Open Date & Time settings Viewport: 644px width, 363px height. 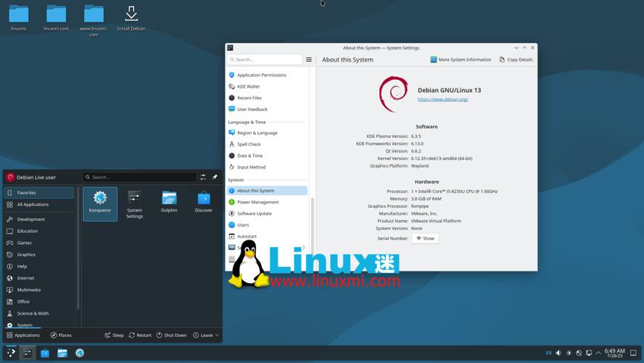click(267, 156)
